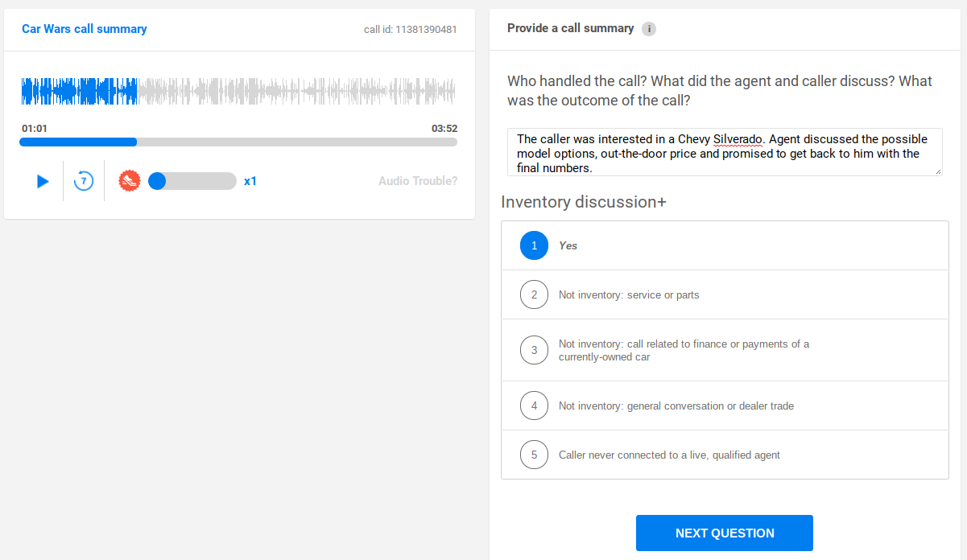Click the red speed icon
This screenshot has height=560, width=967.
pos(130,181)
